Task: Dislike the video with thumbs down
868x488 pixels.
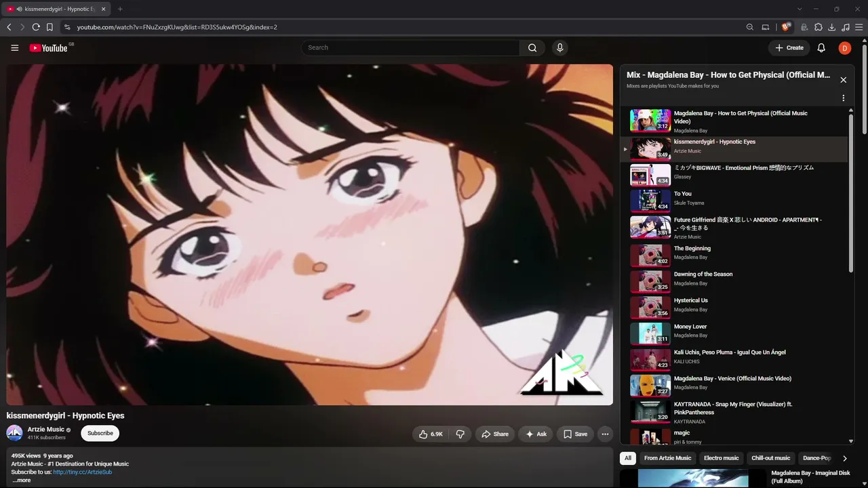Action: pos(460,434)
